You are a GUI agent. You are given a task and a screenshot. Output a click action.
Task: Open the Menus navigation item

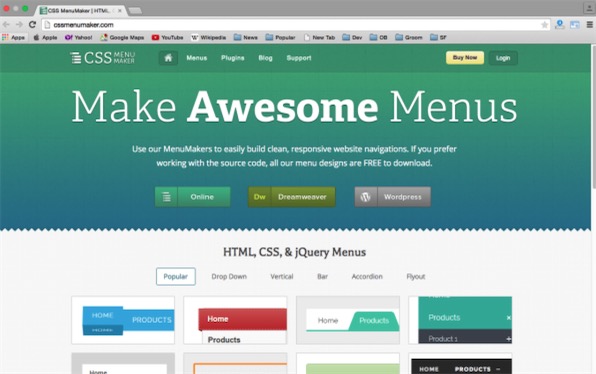197,58
